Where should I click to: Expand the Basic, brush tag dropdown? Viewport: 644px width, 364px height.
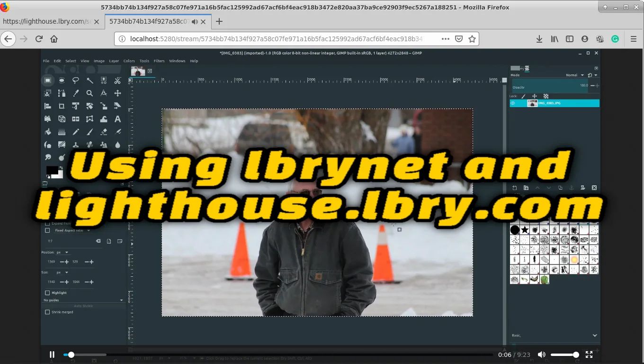[595, 335]
